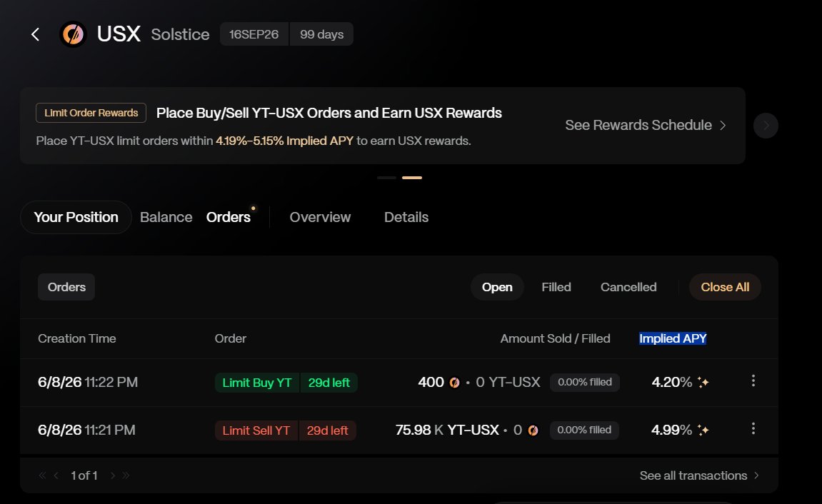Click Solstice protocol name
This screenshot has height=504, width=822.
pyautogui.click(x=181, y=34)
